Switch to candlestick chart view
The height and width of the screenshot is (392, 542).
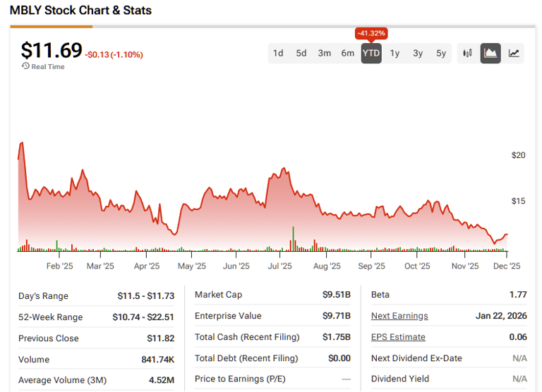(x=467, y=53)
